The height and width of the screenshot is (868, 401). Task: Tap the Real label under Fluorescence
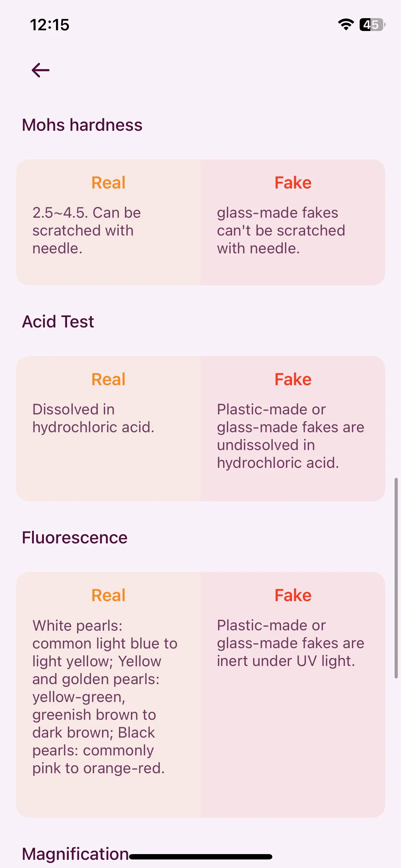click(108, 595)
